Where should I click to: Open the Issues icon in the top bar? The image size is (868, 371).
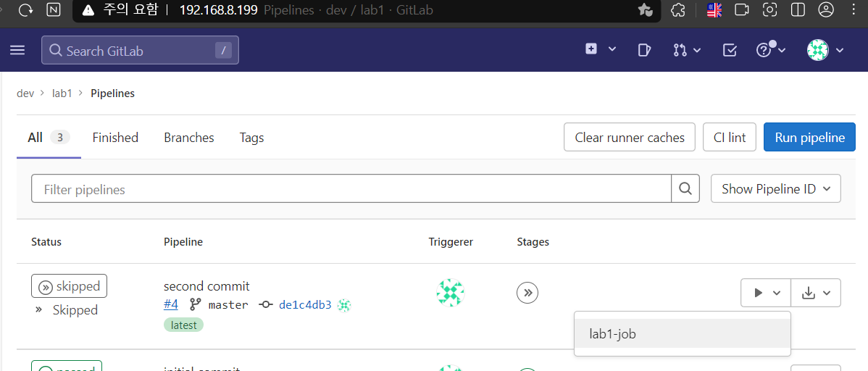tap(643, 51)
